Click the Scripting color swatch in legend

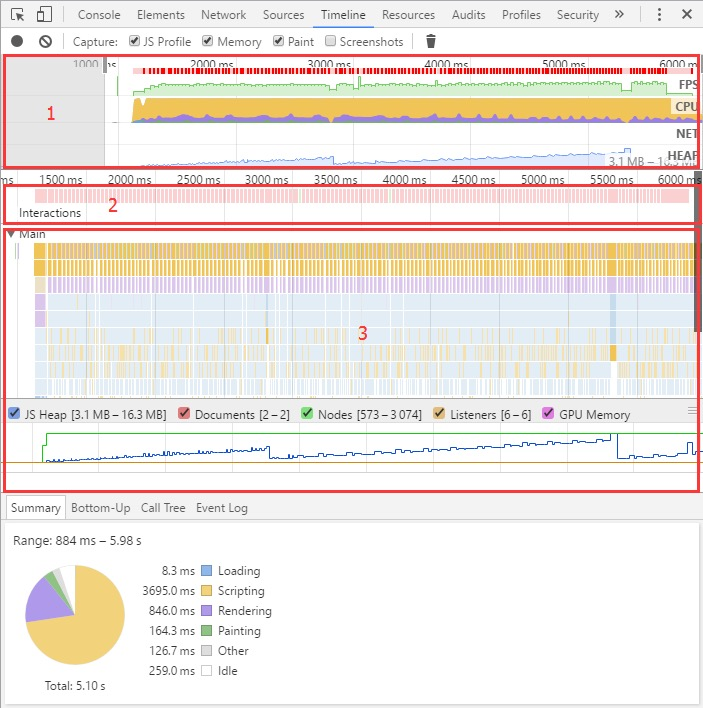(206, 591)
